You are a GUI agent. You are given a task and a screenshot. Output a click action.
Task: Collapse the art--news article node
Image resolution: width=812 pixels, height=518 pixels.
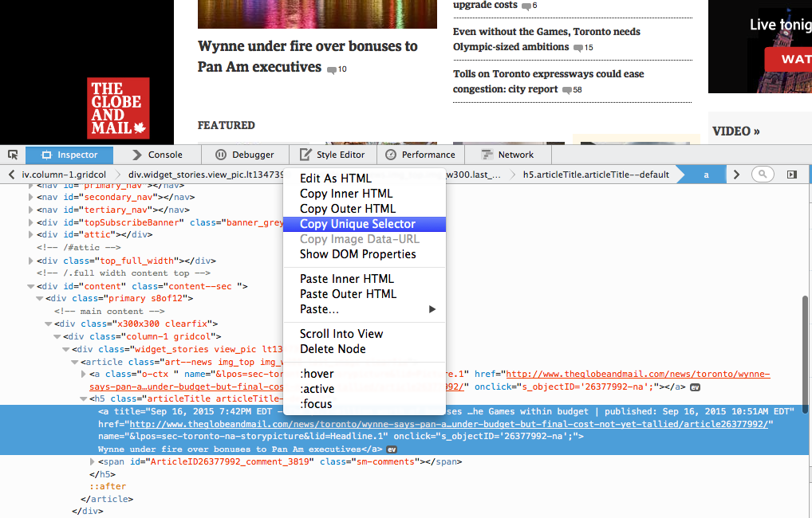[74, 363]
